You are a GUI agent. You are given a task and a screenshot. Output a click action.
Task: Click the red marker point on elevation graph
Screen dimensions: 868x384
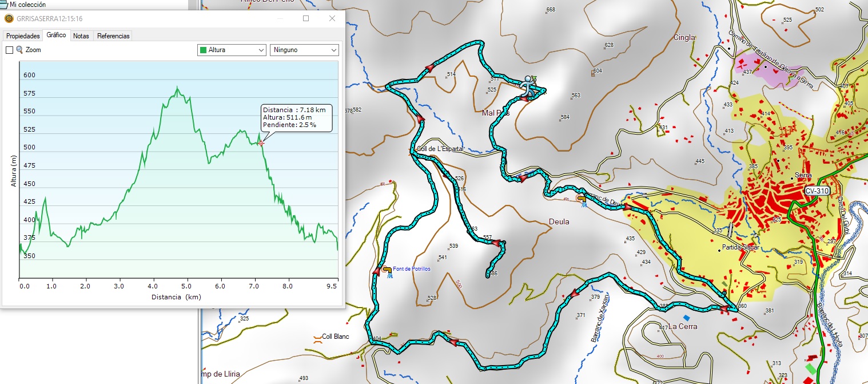[x=261, y=142]
